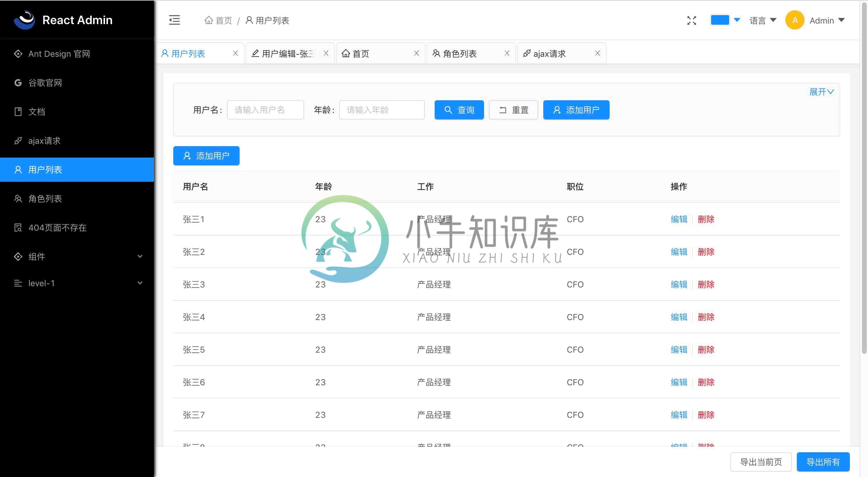Delete user 张三3
868x477 pixels.
(x=706, y=284)
